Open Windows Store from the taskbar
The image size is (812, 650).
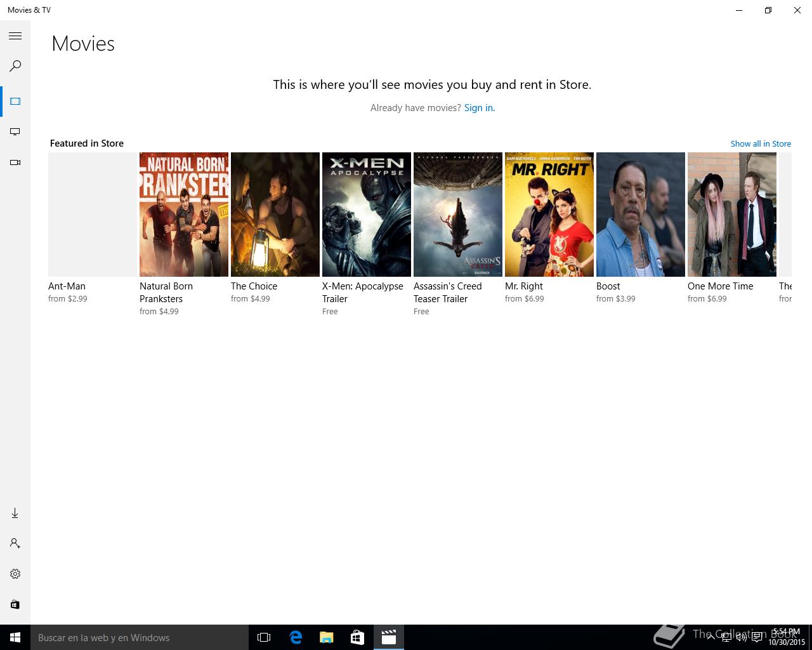pyautogui.click(x=357, y=637)
